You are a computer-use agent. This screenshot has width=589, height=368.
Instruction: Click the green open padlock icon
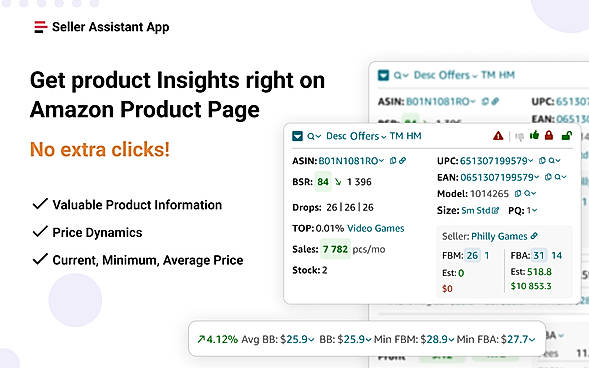567,135
